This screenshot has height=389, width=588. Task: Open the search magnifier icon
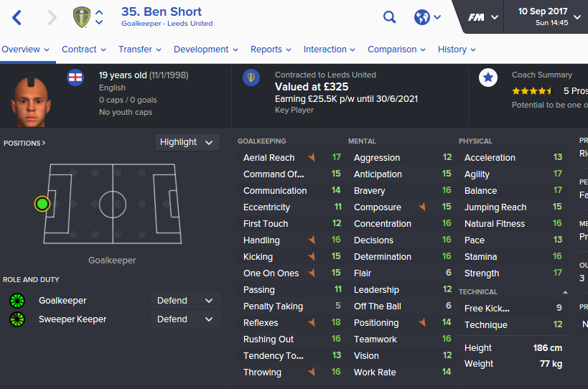[389, 17]
